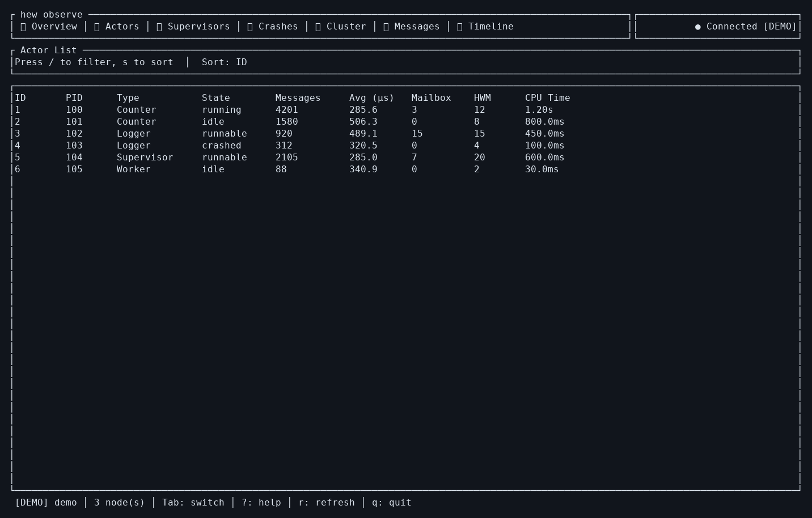Viewport: 812px width, 518px height.
Task: Click the Mailbox column header
Action: tap(432, 98)
